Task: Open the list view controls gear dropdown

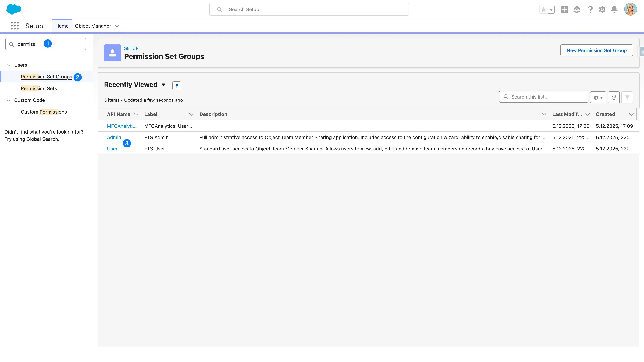Action: [598, 97]
